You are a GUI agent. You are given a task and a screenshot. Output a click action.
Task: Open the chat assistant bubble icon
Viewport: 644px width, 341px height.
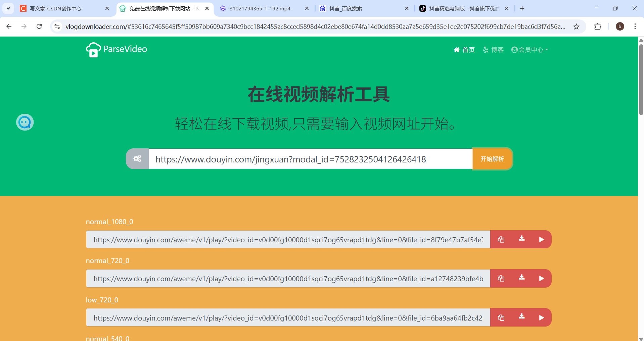pyautogui.click(x=25, y=122)
